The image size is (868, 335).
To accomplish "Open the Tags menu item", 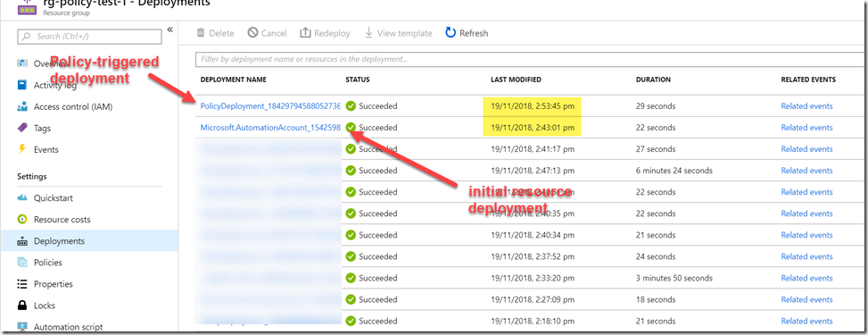I will click(x=42, y=128).
